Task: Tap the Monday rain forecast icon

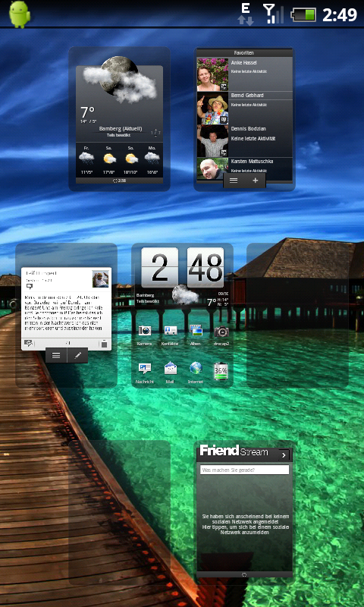Action: [152, 158]
